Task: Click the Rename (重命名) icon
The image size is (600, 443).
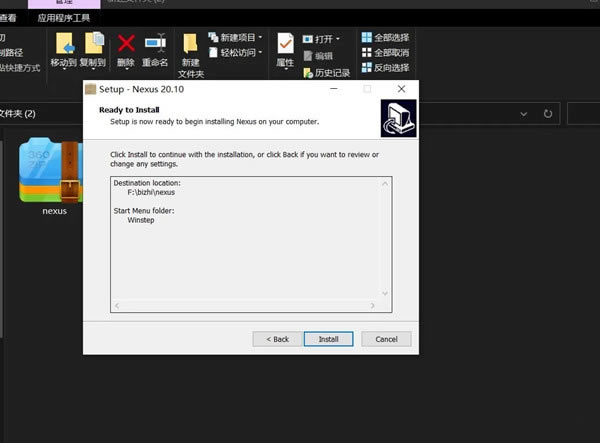Action: [155, 50]
